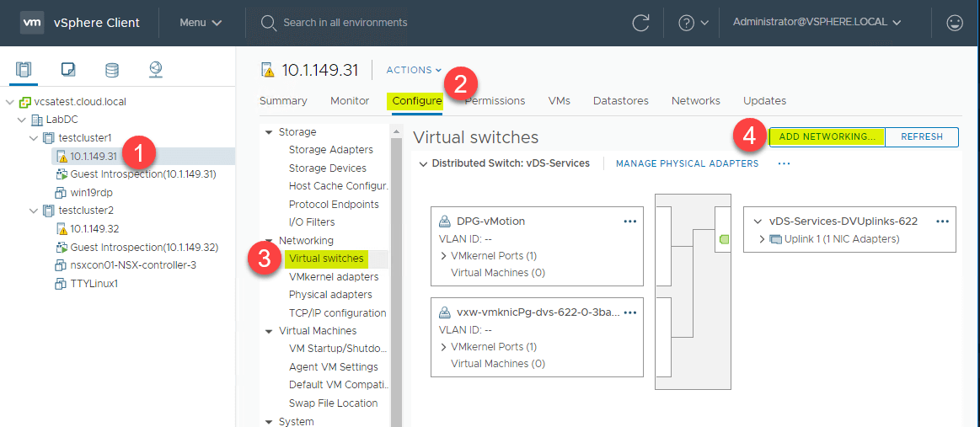Switch to VMs and Templates inventory icon
Viewport: 980px width, 427px height.
coord(68,70)
